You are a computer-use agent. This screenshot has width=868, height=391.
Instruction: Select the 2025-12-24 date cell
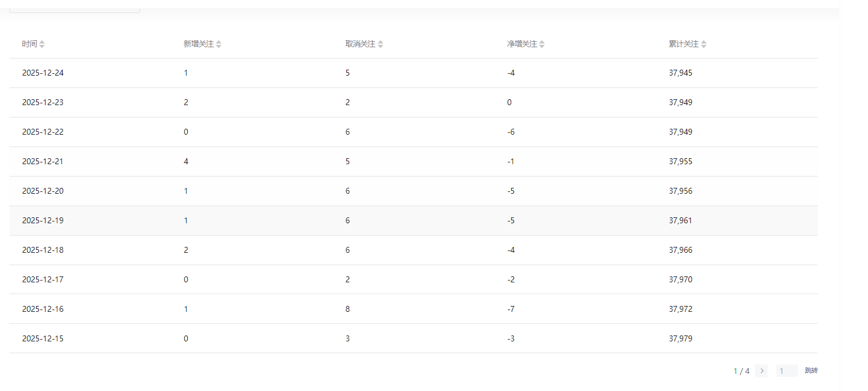tap(43, 73)
